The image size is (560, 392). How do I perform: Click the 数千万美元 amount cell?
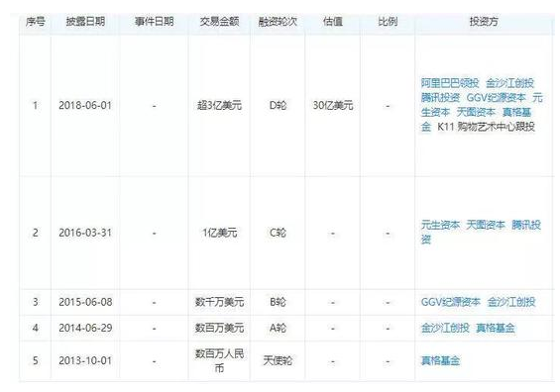click(x=219, y=302)
